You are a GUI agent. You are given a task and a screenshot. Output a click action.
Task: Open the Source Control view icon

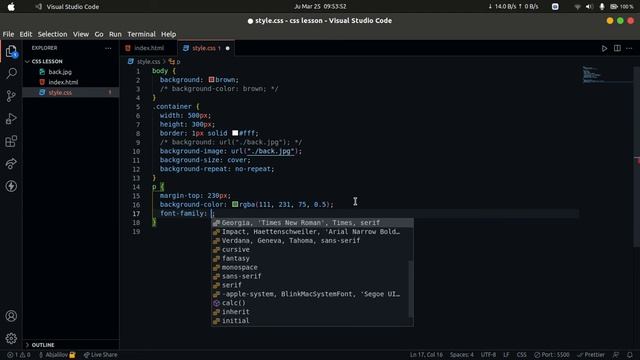(x=11, y=96)
